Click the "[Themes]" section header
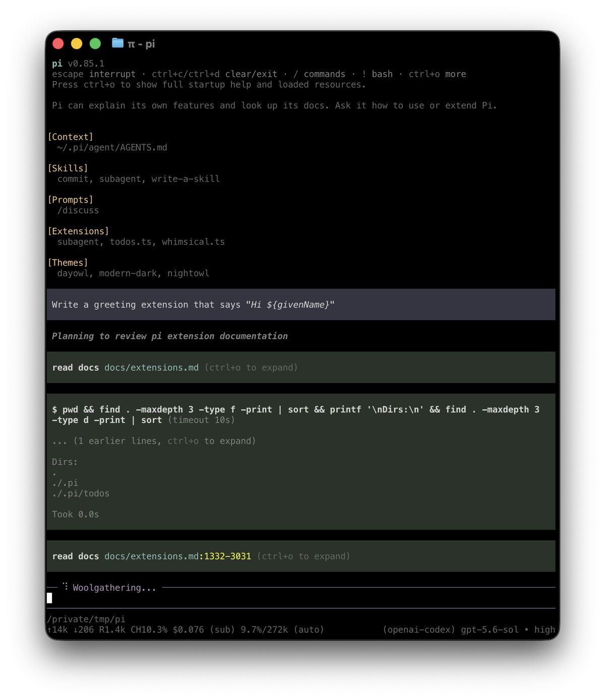The image size is (605, 700). point(68,263)
